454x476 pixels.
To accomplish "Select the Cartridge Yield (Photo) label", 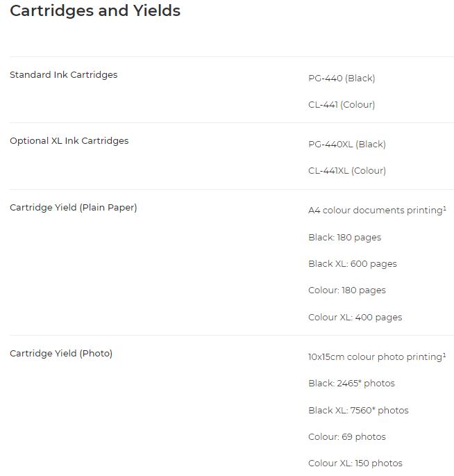I will point(61,354).
